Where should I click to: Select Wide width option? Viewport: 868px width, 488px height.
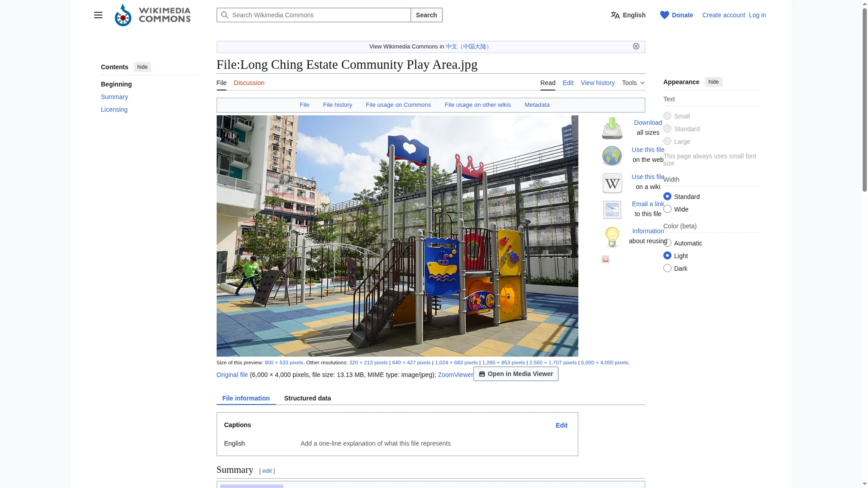(667, 209)
